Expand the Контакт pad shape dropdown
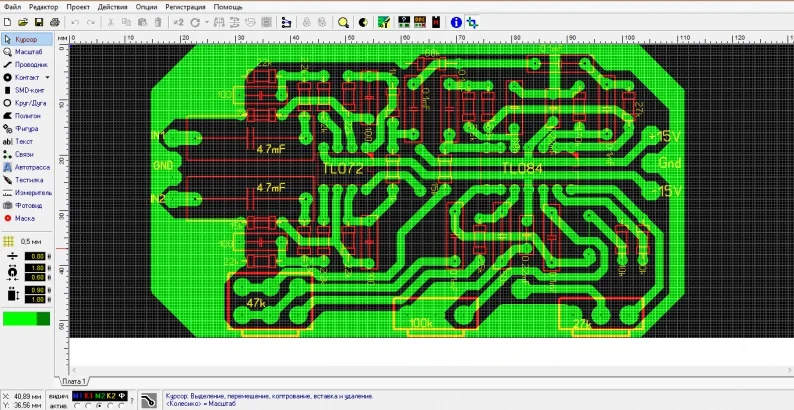The image size is (794, 410). click(x=48, y=77)
